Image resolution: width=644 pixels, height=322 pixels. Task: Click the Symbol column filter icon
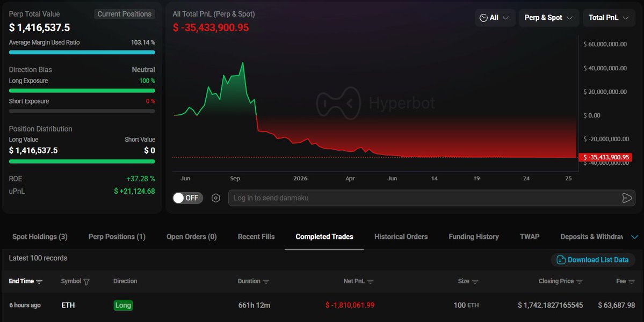pos(86,282)
